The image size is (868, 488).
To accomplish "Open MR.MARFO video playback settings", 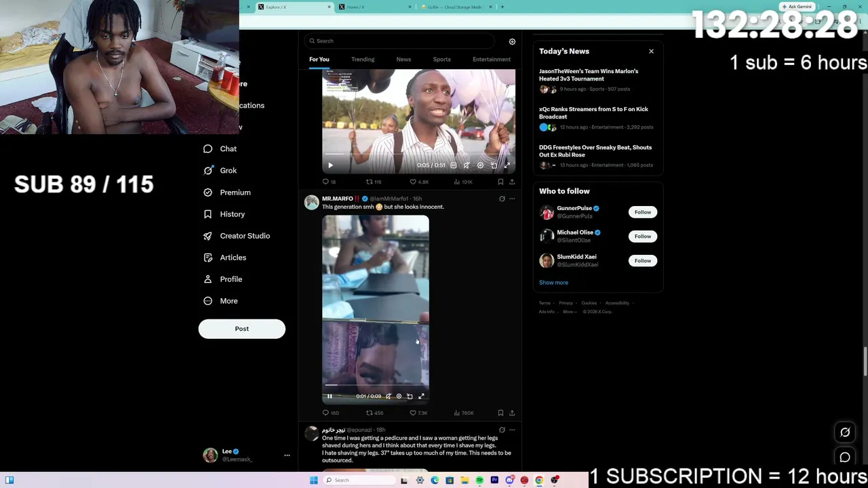I will coord(399,396).
